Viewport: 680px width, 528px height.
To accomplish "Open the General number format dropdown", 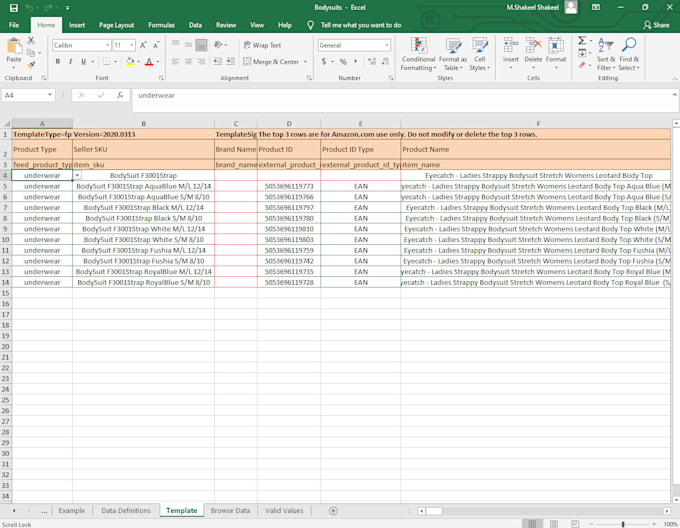I will 386,45.
